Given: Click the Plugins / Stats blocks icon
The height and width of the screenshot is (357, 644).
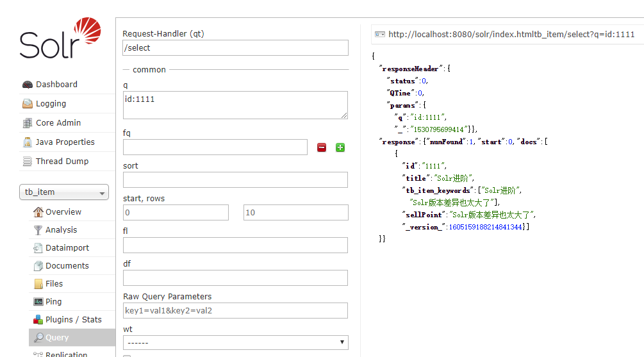Looking at the screenshot, I should pyautogui.click(x=38, y=320).
